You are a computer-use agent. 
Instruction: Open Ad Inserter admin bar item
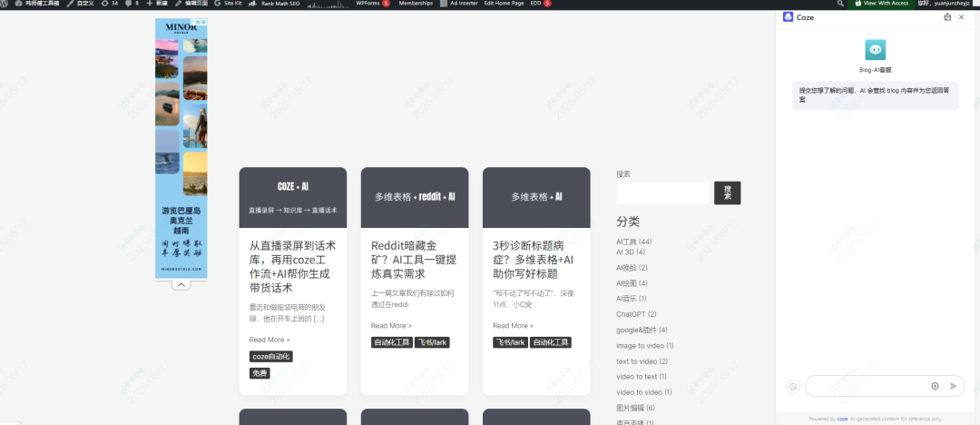coord(459,3)
